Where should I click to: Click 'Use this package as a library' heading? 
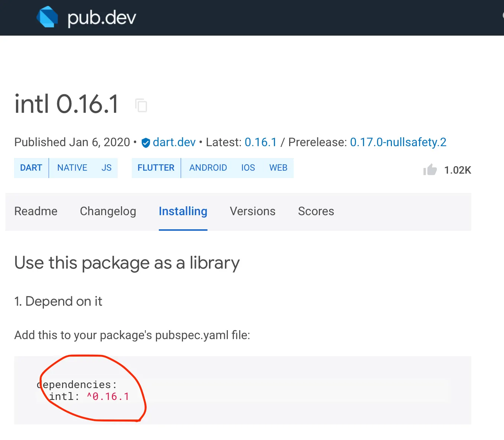click(127, 263)
